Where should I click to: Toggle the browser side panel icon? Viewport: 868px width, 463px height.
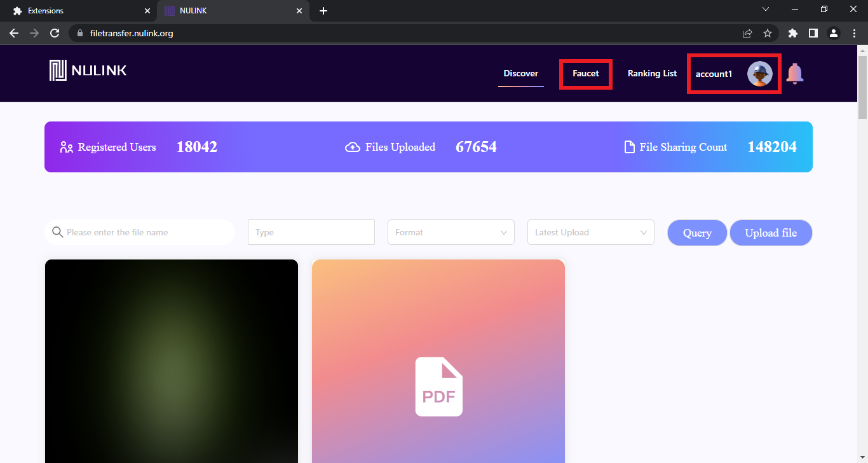pos(813,33)
